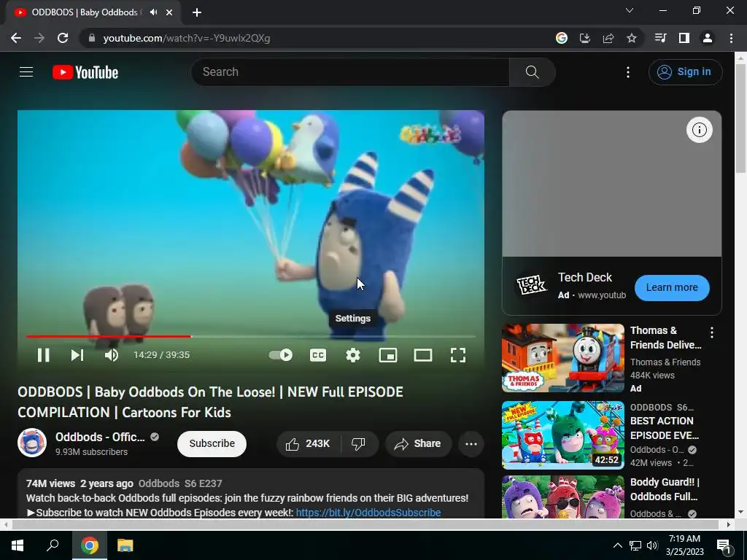Like the video with 243K likes

(x=309, y=444)
